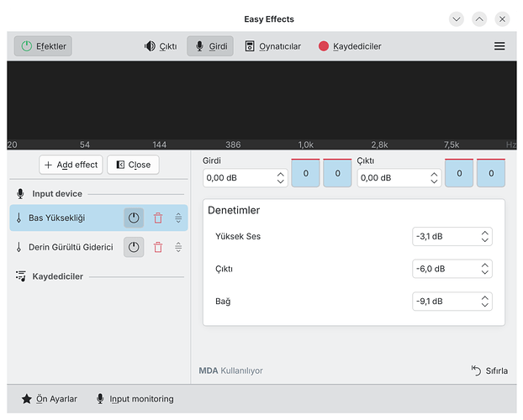Image resolution: width=523 pixels, height=420 pixels.
Task: Decrease the Bağ value
Action: click(485, 305)
